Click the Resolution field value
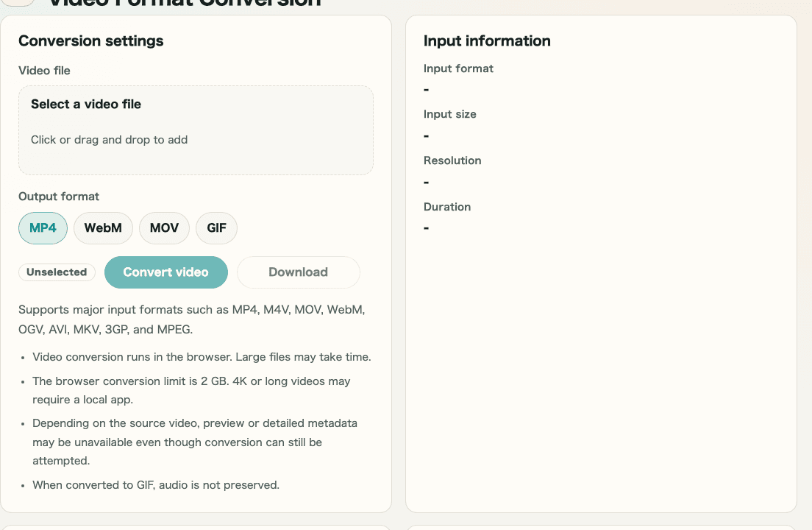Image resolution: width=812 pixels, height=530 pixels. pyautogui.click(x=426, y=182)
